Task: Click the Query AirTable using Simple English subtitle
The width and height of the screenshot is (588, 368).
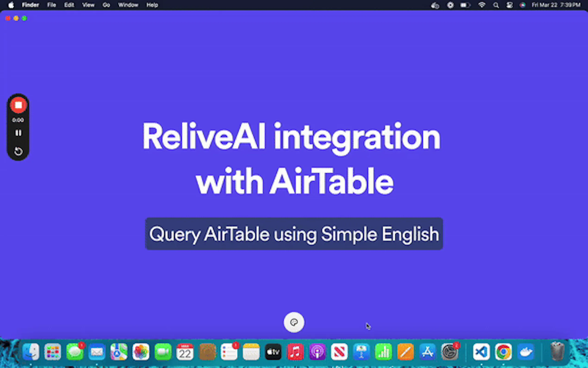Action: pos(294,234)
